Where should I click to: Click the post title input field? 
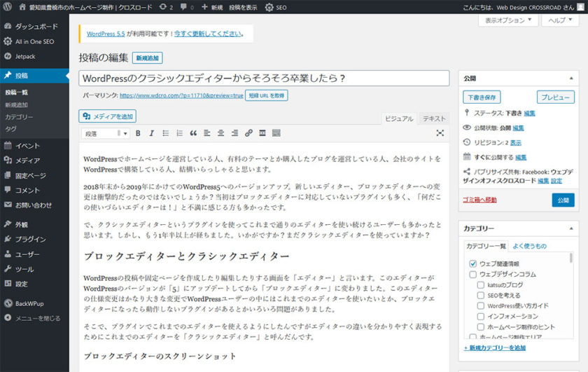pos(264,78)
